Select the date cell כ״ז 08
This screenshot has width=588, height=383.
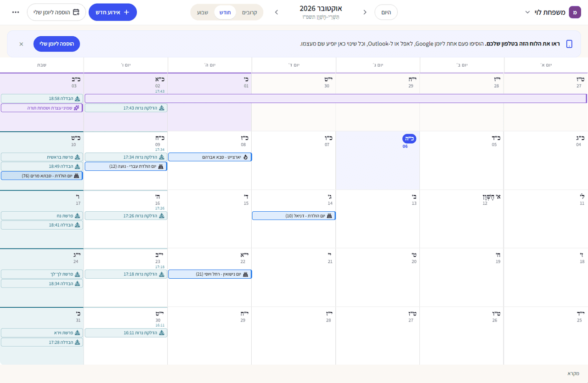tap(209, 161)
